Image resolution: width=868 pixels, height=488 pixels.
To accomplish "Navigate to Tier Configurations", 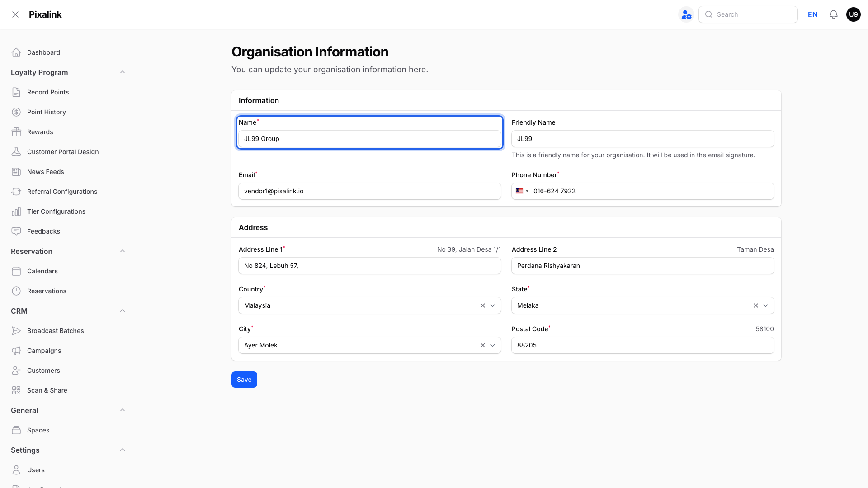I will click(x=56, y=211).
